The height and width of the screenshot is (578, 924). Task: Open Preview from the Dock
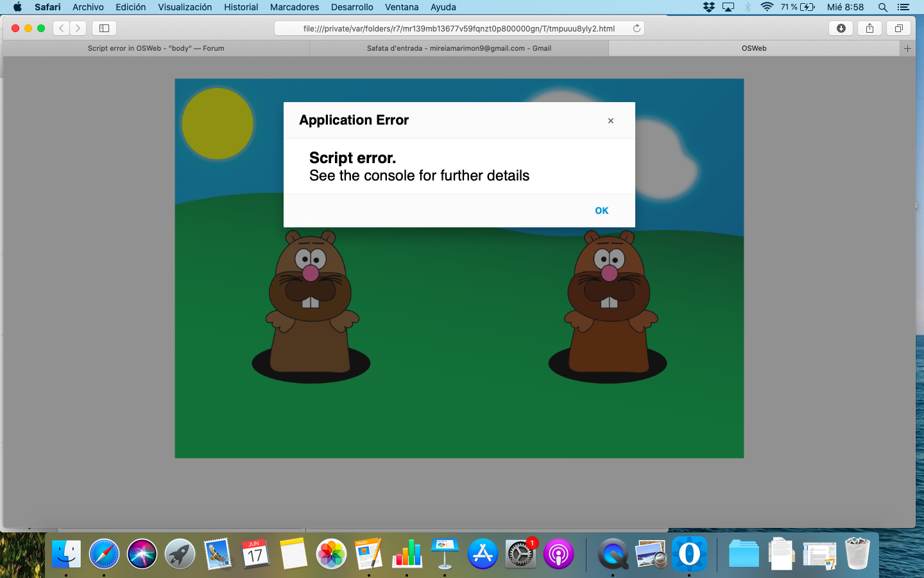(651, 554)
